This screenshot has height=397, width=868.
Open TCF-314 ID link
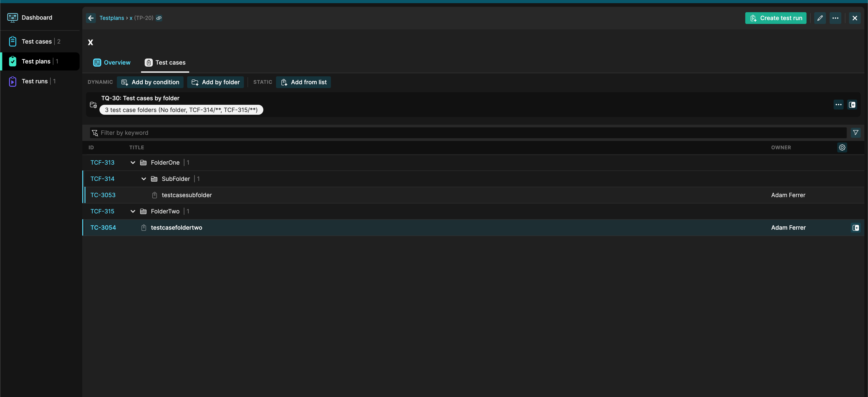click(x=102, y=179)
